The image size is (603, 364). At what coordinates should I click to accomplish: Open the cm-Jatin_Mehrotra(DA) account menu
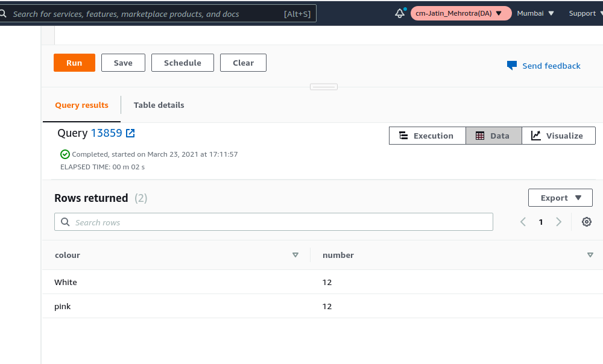tap(461, 13)
